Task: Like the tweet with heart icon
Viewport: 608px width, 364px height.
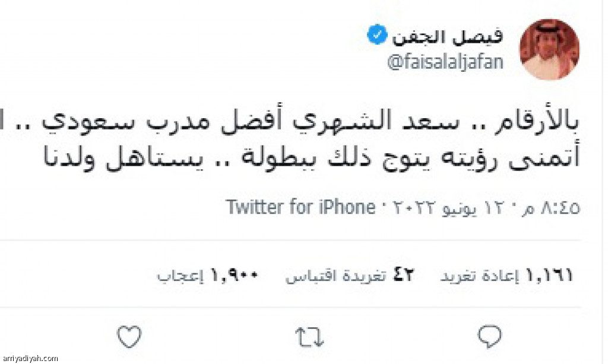Action: tap(129, 337)
